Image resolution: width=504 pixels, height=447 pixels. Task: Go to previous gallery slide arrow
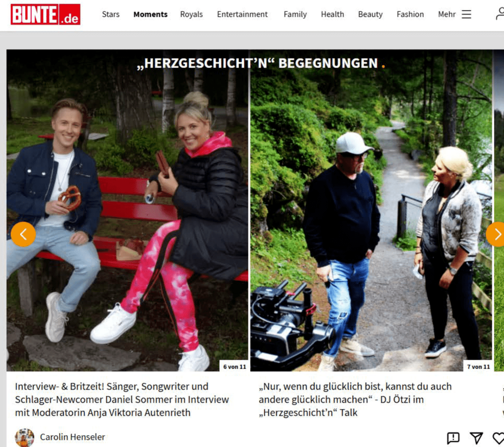click(23, 234)
